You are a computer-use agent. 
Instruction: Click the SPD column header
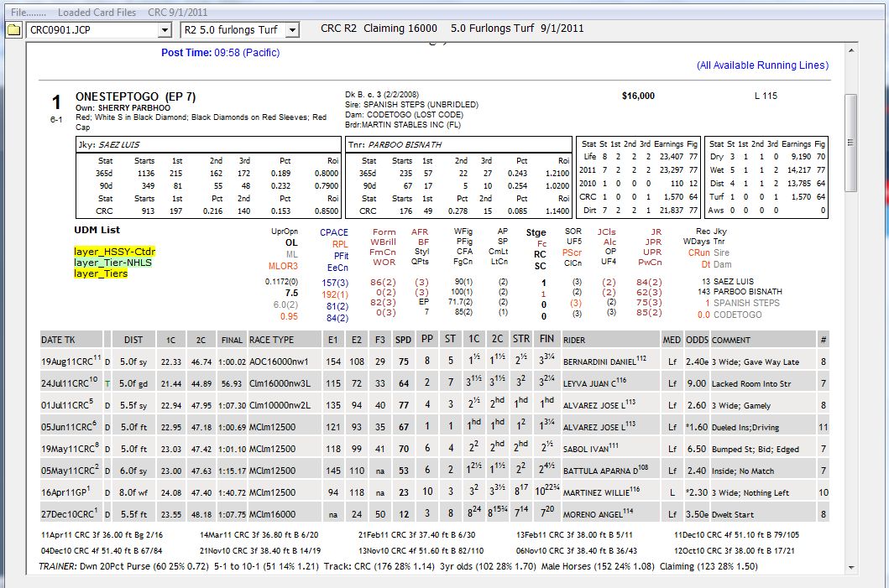pos(403,340)
